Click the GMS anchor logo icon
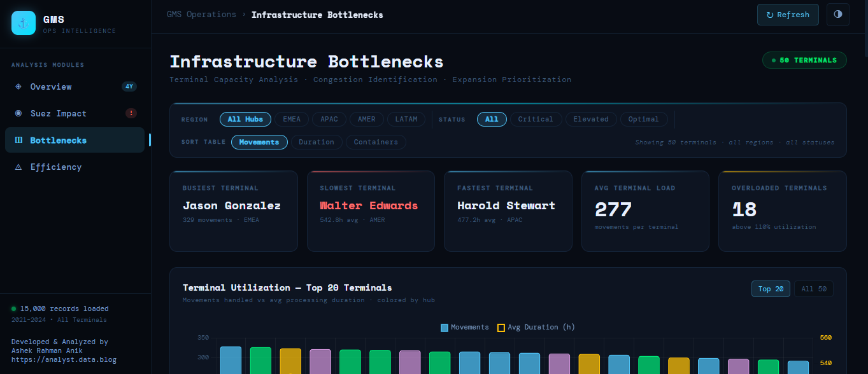Image resolution: width=868 pixels, height=374 pixels. (x=24, y=23)
